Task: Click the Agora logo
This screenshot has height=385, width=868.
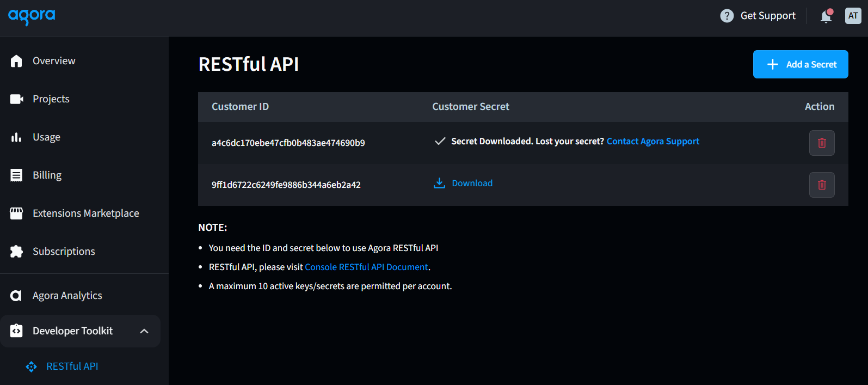Action: click(x=32, y=17)
